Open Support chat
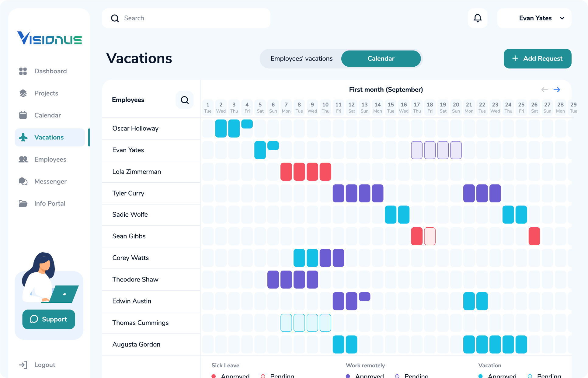This screenshot has height=378, width=588. [x=48, y=319]
